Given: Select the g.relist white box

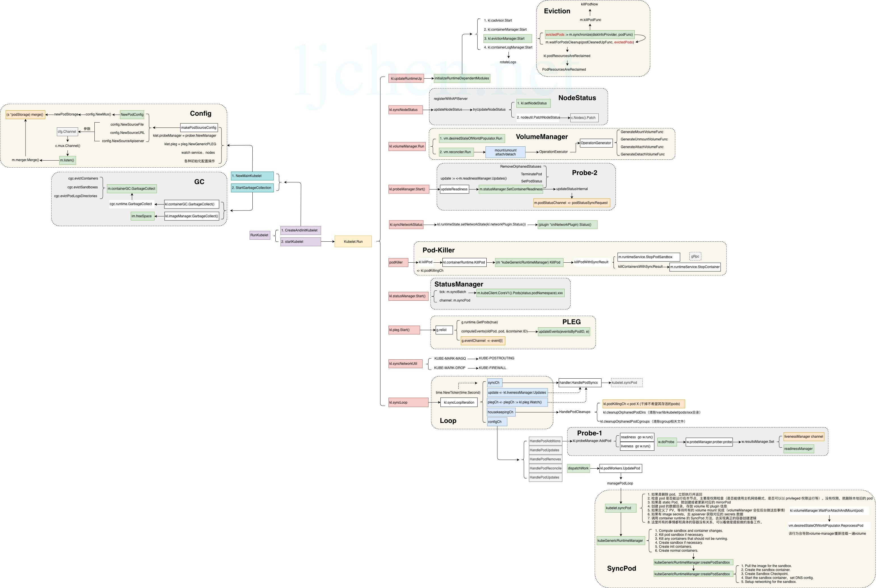Looking at the screenshot, I should click(444, 330).
